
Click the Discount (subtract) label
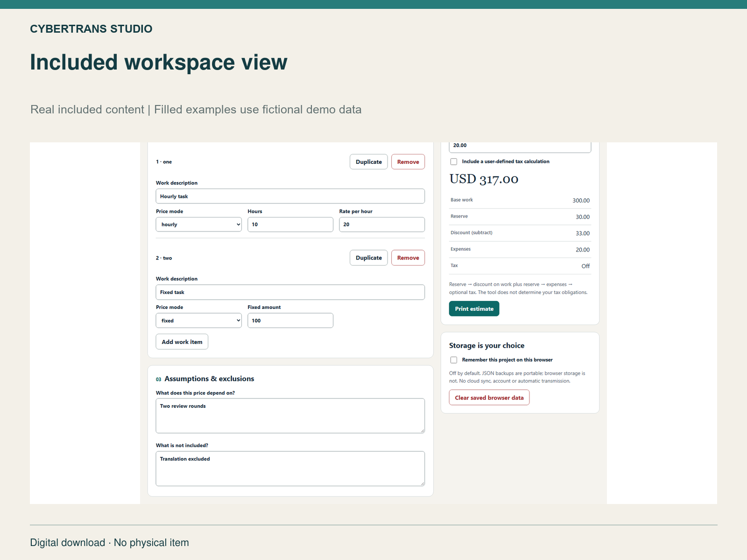471,232
